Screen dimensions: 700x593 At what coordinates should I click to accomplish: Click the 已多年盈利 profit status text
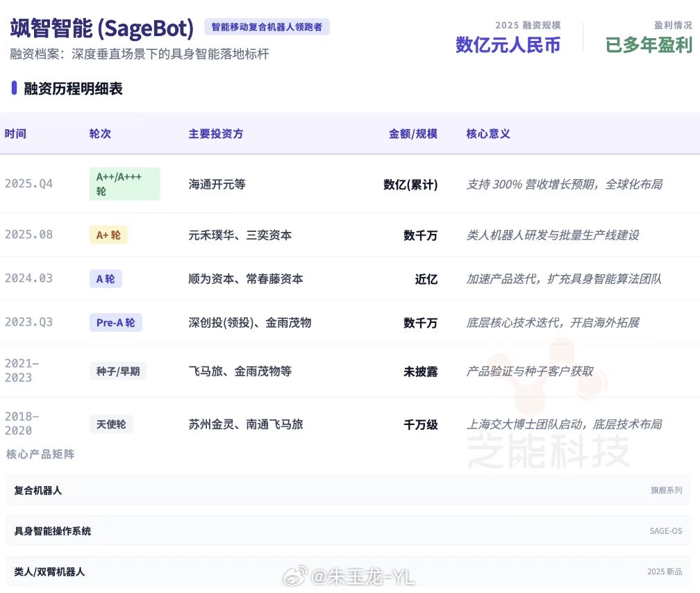[649, 44]
